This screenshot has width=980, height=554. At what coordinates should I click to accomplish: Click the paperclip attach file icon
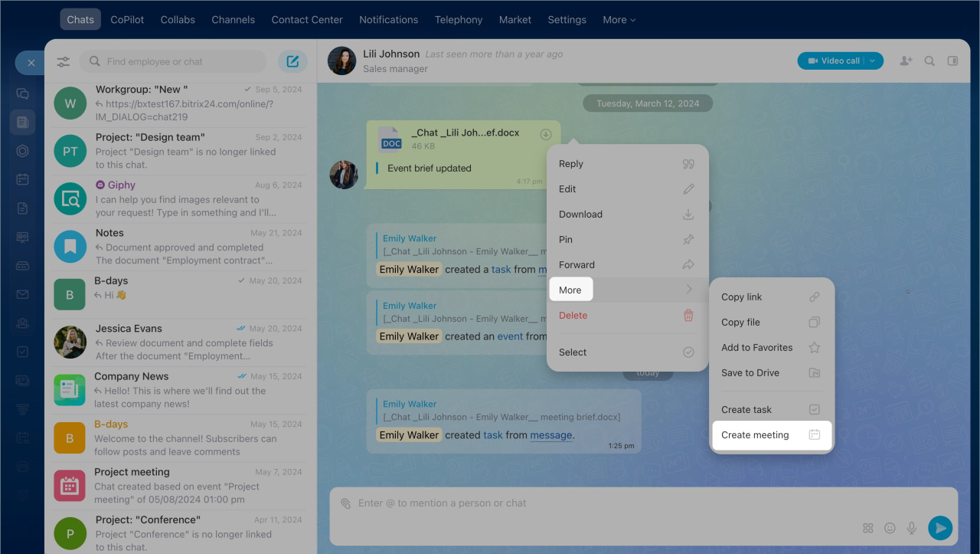click(346, 503)
